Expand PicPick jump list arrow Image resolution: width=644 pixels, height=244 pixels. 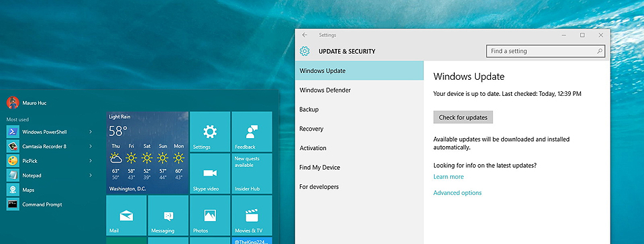(x=91, y=161)
